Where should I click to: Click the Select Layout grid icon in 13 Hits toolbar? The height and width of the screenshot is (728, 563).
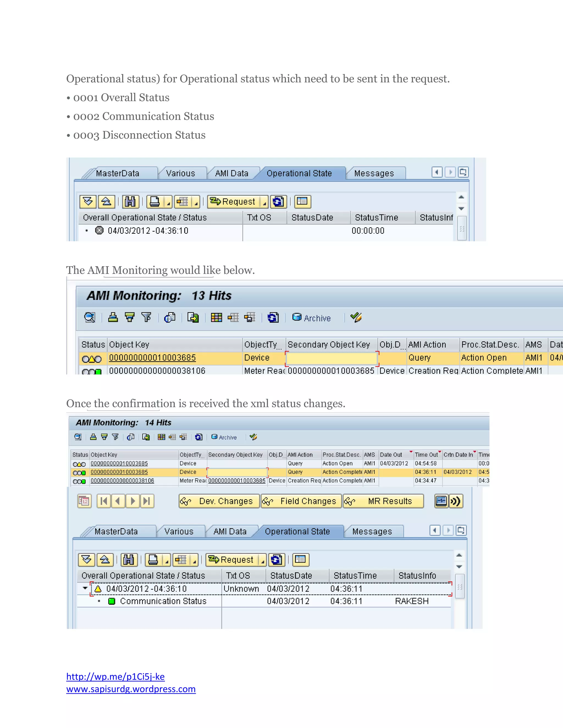pos(216,317)
